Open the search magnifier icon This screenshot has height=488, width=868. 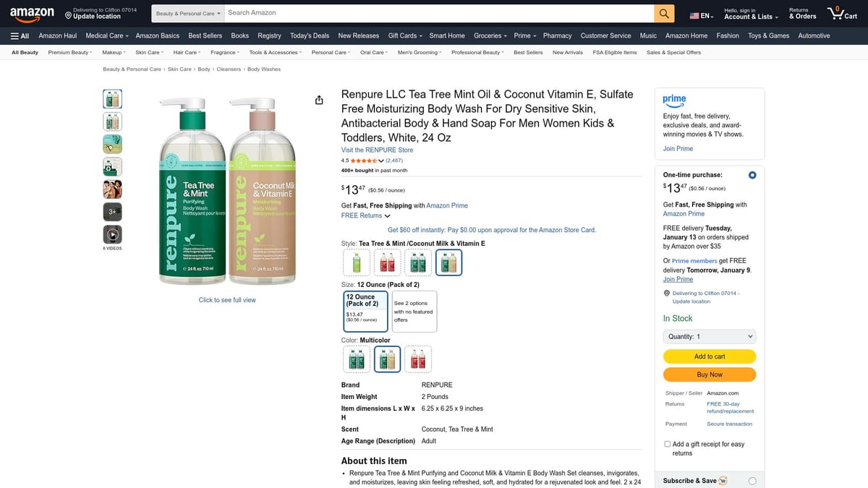coord(663,13)
